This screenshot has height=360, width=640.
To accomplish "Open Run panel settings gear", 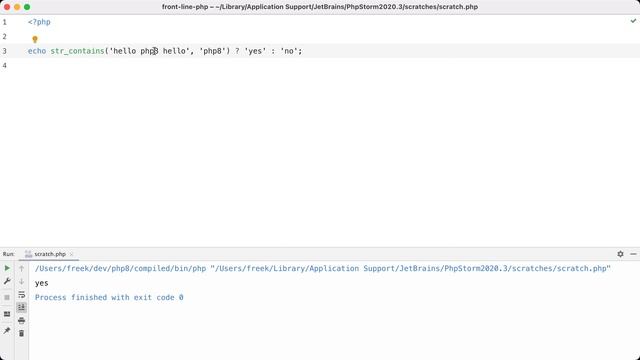I will [620, 254].
